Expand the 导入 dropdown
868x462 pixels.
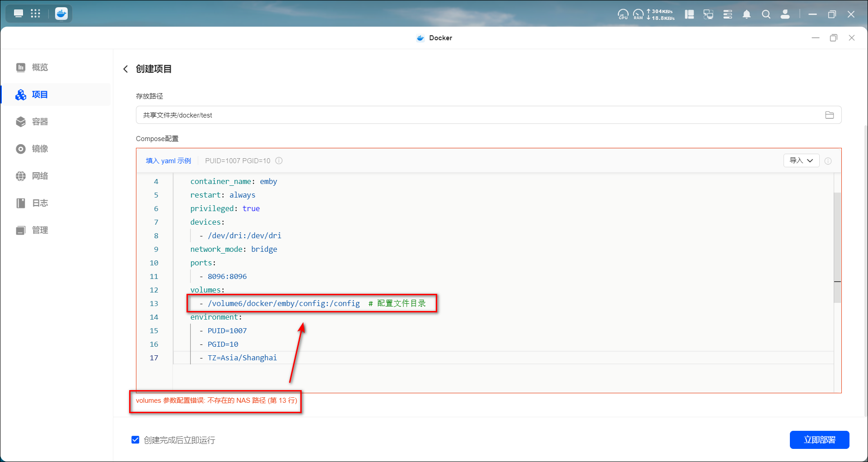[801, 161]
